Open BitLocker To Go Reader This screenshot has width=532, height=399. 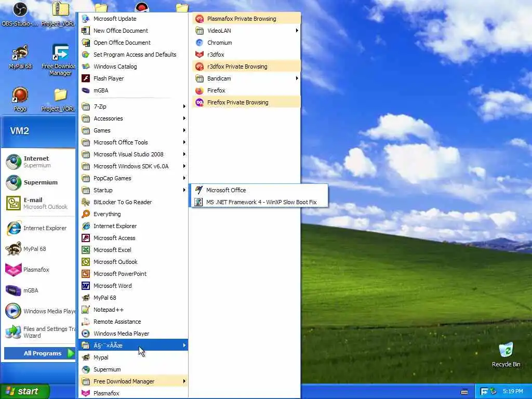(134, 202)
